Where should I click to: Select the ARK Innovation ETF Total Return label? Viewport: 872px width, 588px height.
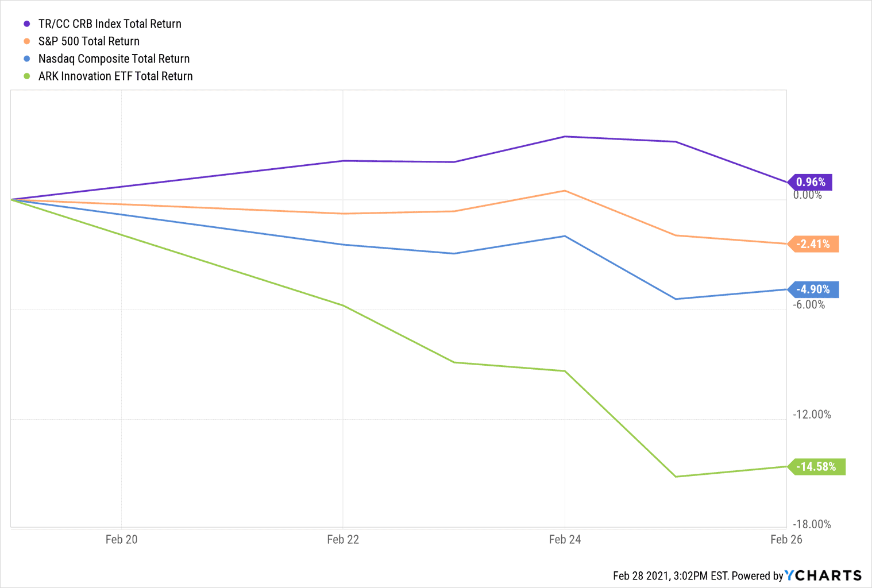click(x=115, y=76)
